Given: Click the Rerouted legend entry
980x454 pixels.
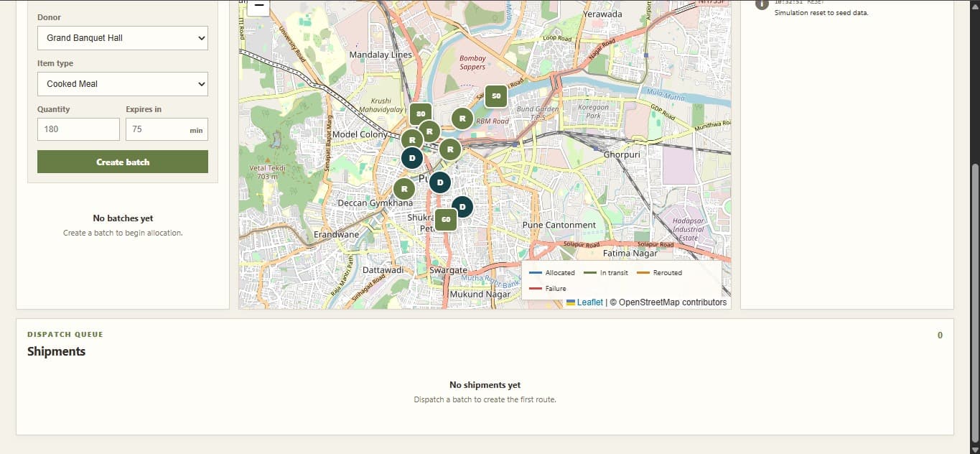Looking at the screenshot, I should [659, 273].
